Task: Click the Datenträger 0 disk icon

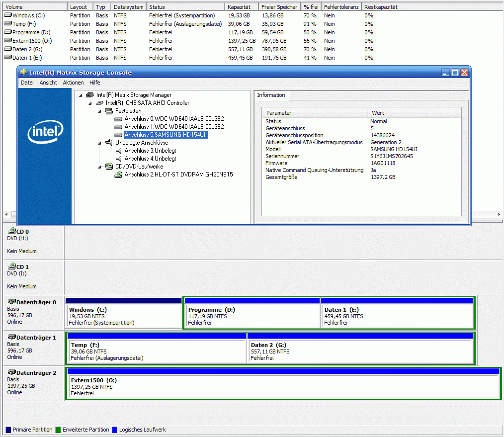Action: point(12,302)
